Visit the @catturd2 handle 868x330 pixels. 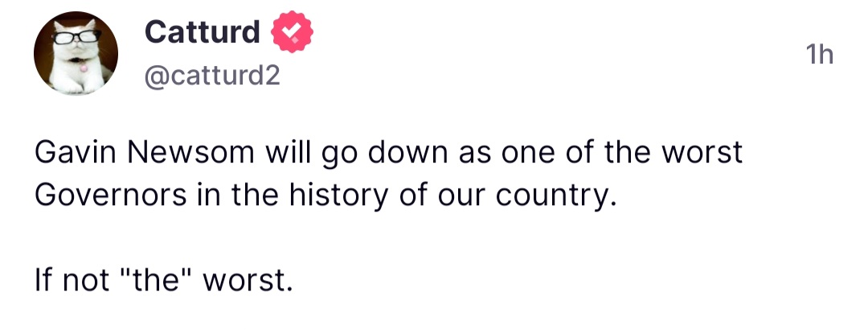tap(212, 76)
